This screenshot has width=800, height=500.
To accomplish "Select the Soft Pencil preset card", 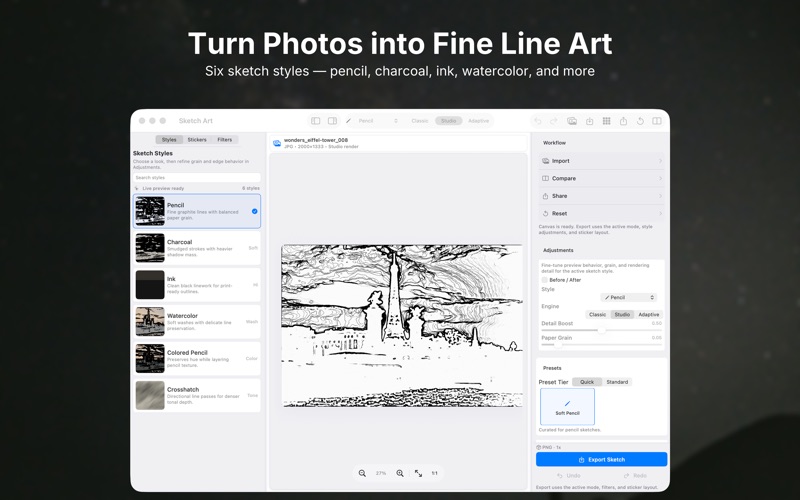I will coord(567,407).
